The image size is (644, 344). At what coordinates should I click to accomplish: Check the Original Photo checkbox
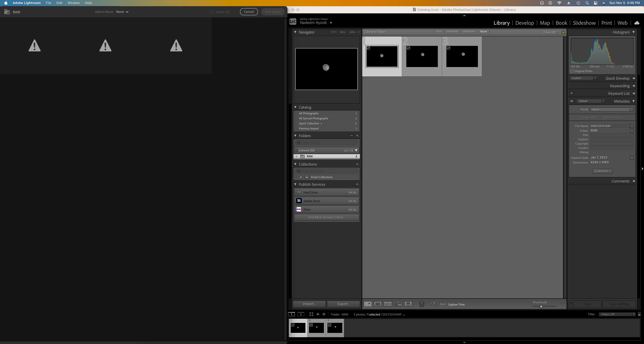pyautogui.click(x=572, y=71)
